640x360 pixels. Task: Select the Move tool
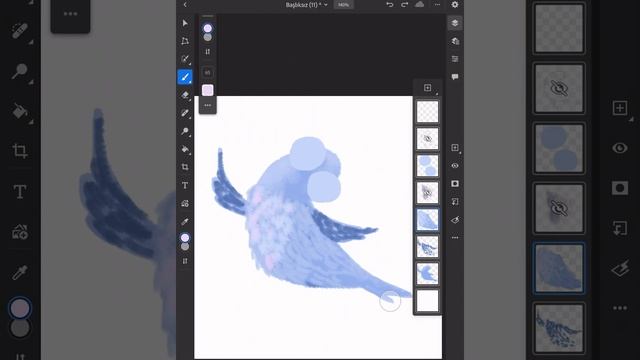click(x=185, y=23)
